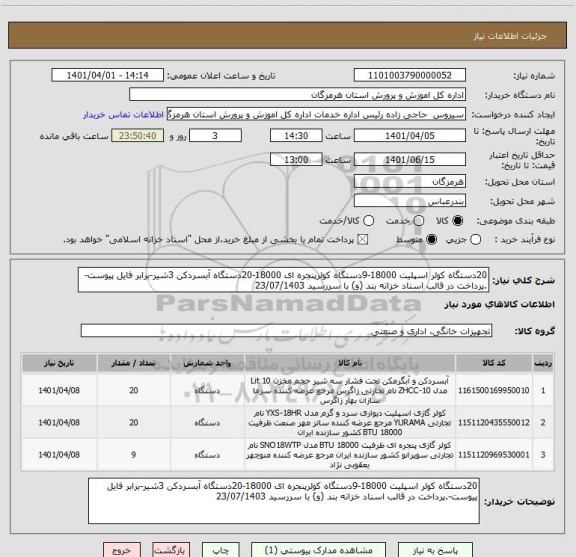
Task: Select the کالا radio button
Action: 458,221
